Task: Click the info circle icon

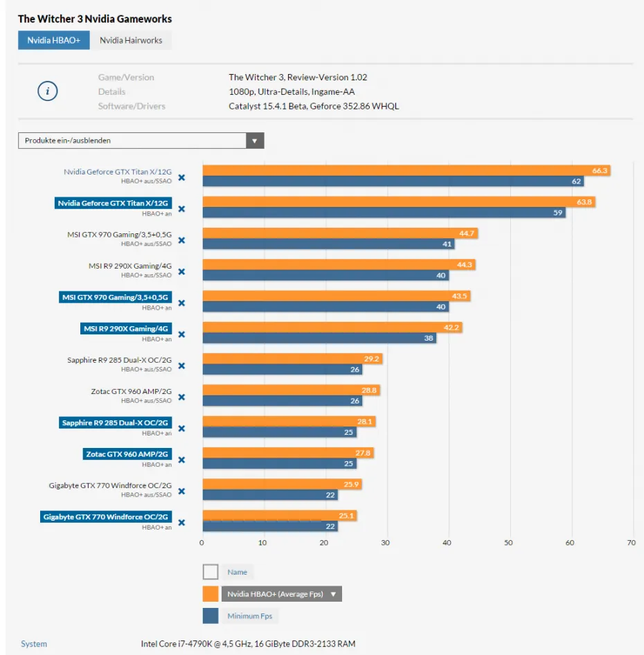Action: [x=47, y=91]
